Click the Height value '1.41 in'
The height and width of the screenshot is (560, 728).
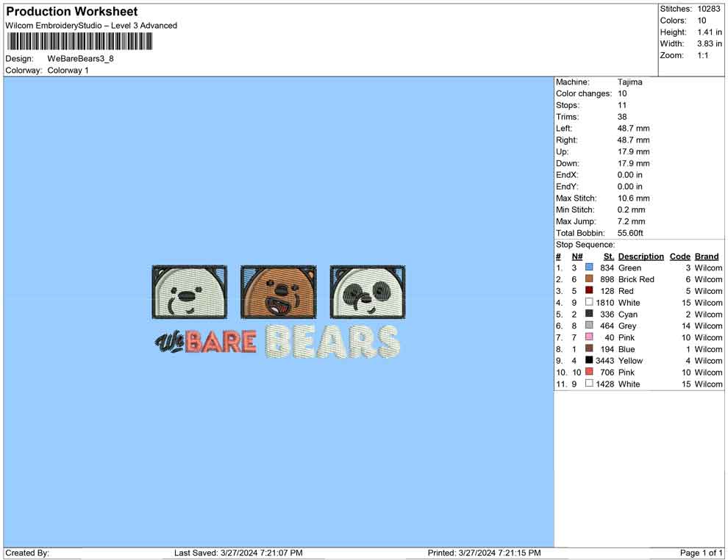pyautogui.click(x=710, y=32)
